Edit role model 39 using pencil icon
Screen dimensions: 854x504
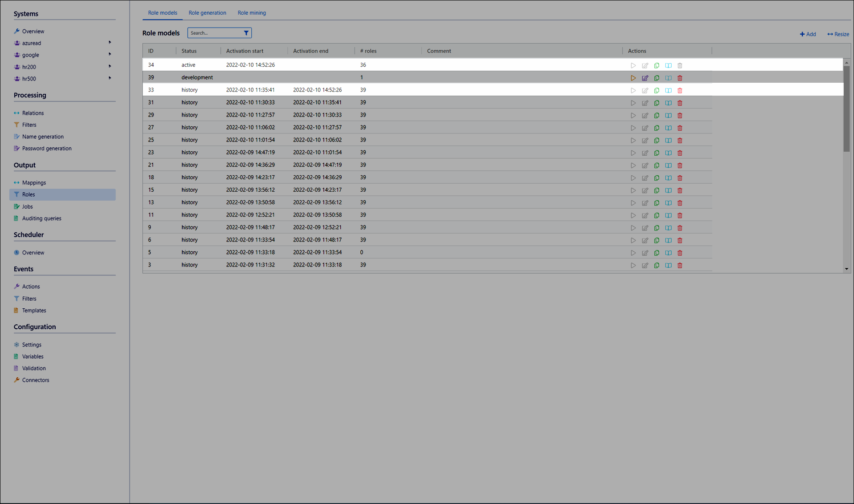(x=645, y=78)
